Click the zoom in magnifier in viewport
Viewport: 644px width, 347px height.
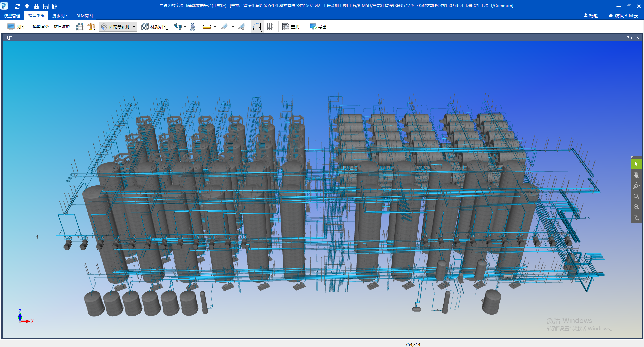[636, 196]
